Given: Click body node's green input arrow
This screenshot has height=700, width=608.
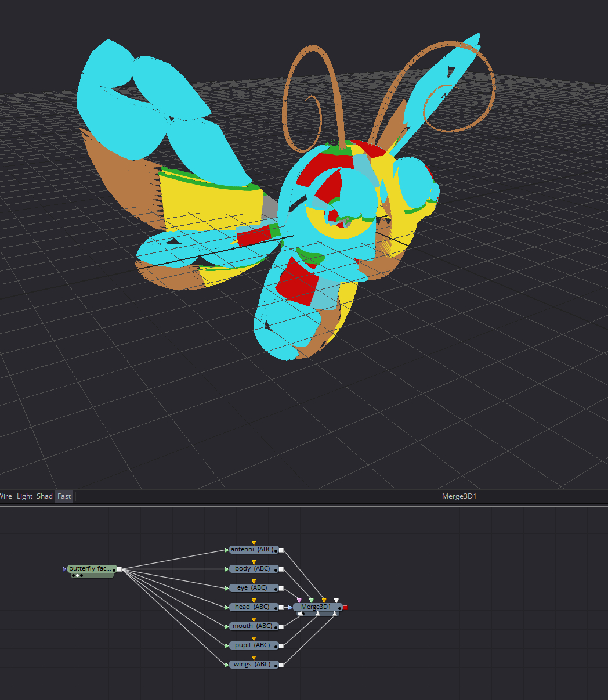Looking at the screenshot, I should tap(227, 569).
